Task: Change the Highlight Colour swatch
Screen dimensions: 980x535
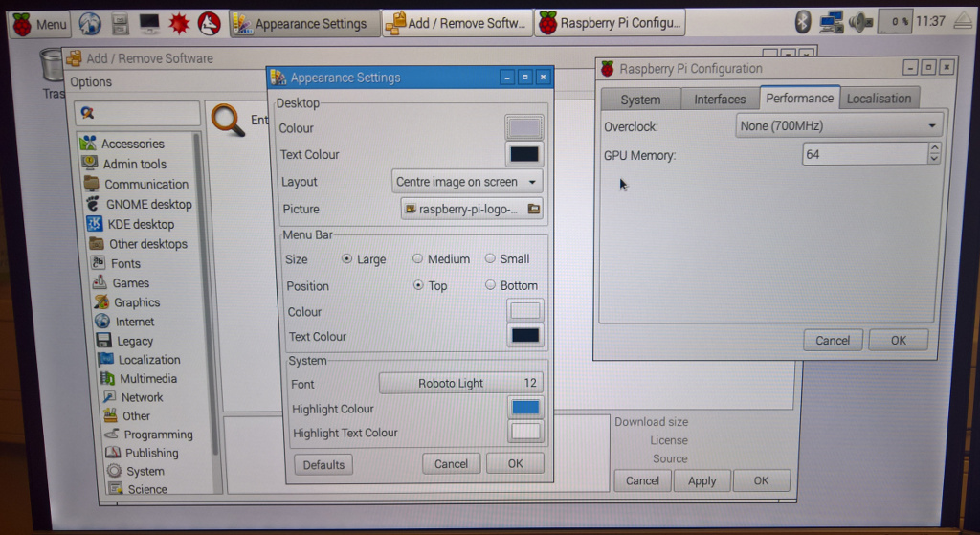Action: (525, 408)
